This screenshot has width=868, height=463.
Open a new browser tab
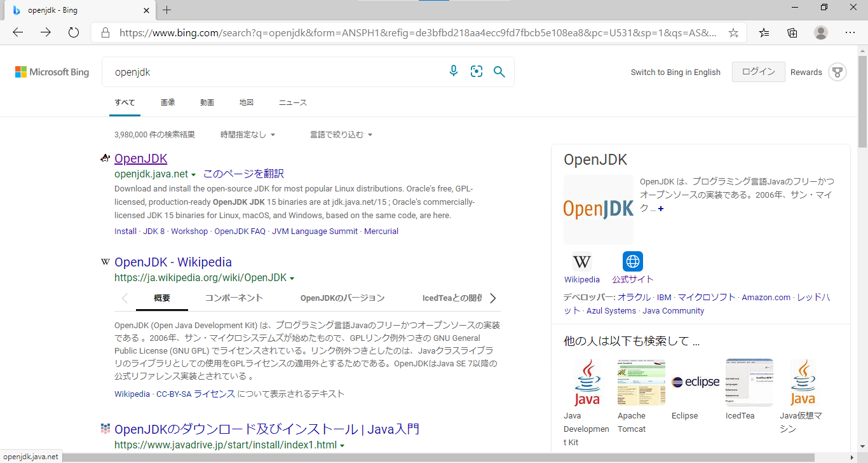pos(167,10)
